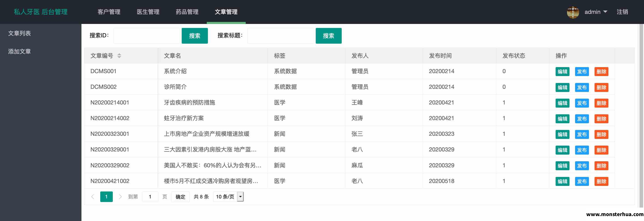
Task: Go to previous page arrow
Action: (x=93, y=197)
